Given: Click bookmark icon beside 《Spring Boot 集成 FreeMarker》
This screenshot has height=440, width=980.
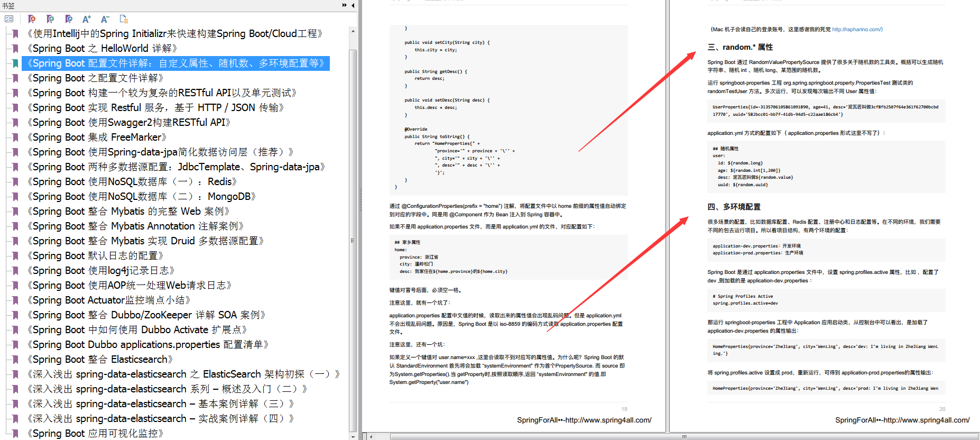Looking at the screenshot, I should [16, 137].
